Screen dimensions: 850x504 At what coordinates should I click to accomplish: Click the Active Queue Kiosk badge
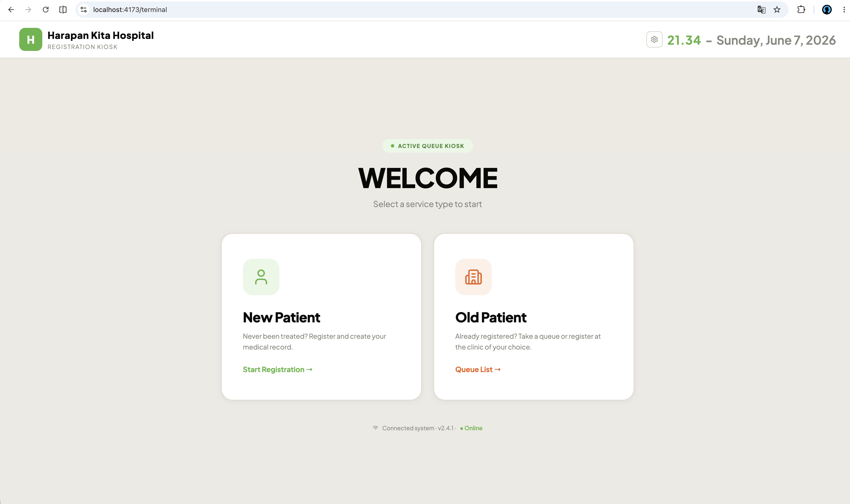click(x=427, y=146)
